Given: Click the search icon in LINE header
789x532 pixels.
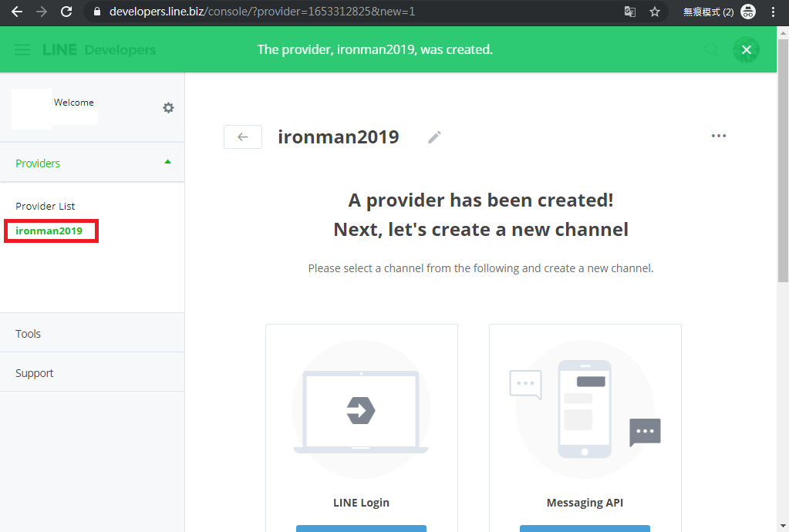Looking at the screenshot, I should 711,50.
